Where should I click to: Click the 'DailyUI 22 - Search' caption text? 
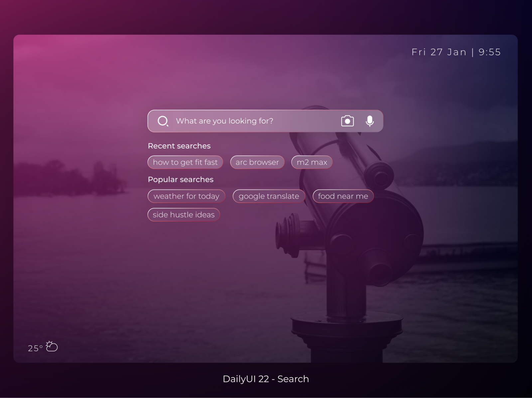pos(266,379)
